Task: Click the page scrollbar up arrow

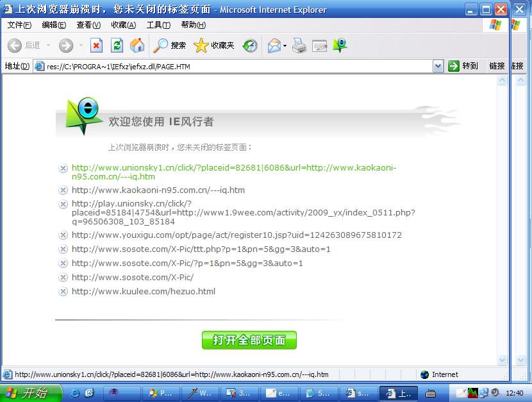Action: pos(502,80)
